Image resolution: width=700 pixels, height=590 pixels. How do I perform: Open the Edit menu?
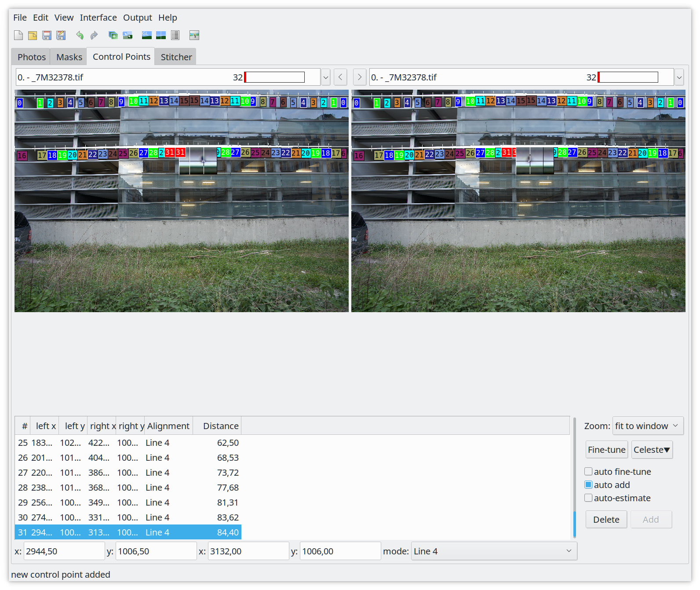click(40, 18)
